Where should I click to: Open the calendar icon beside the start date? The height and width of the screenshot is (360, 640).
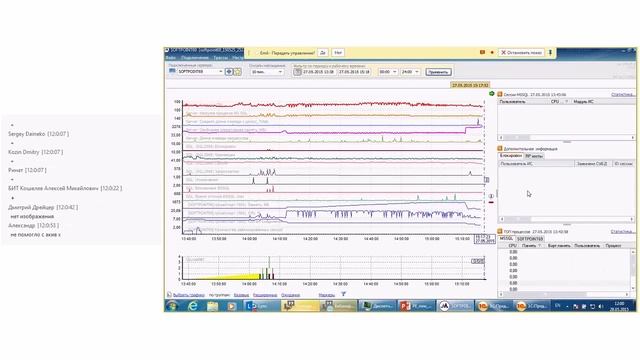tap(297, 72)
